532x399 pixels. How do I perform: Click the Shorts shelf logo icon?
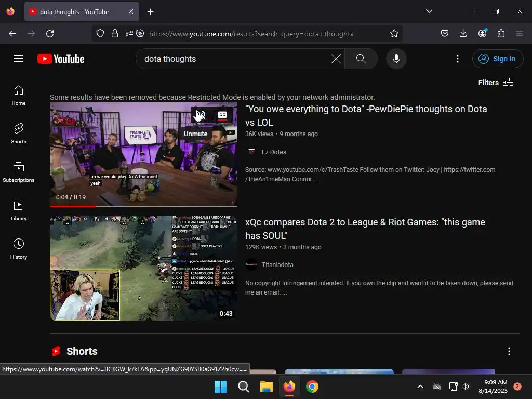pos(56,351)
